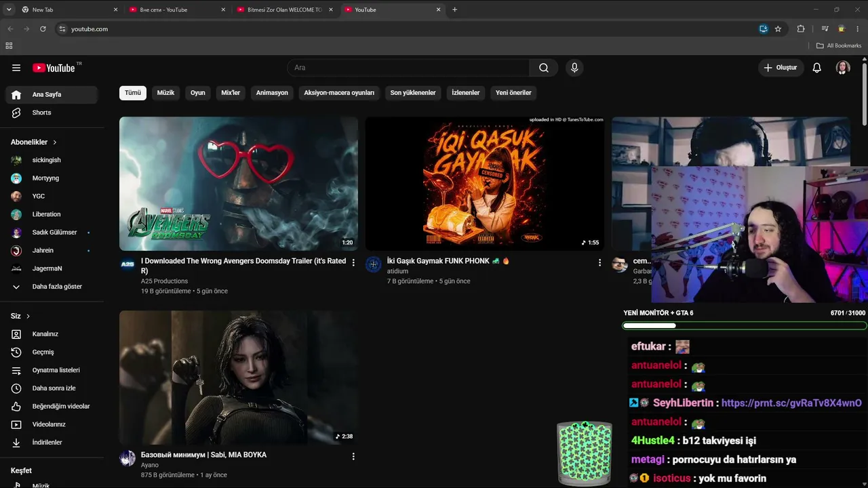Open the Oluştur create menu
The width and height of the screenshot is (868, 488).
(x=781, y=68)
